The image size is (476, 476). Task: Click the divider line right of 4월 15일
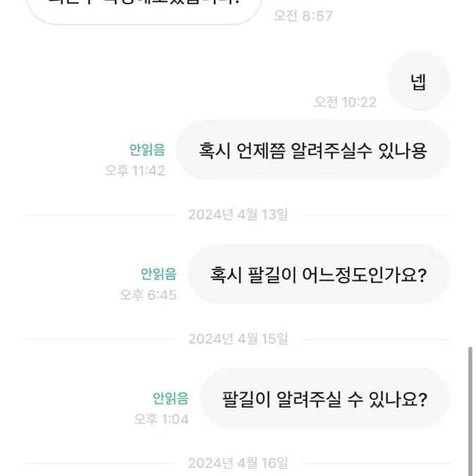376,339
